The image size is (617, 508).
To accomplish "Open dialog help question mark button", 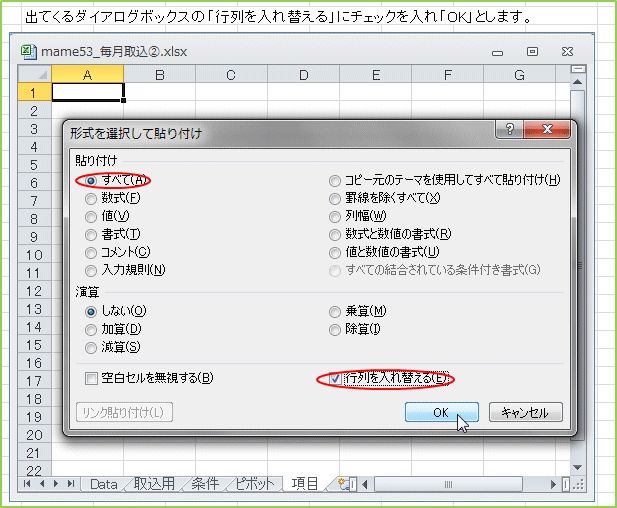I will pos(510,129).
